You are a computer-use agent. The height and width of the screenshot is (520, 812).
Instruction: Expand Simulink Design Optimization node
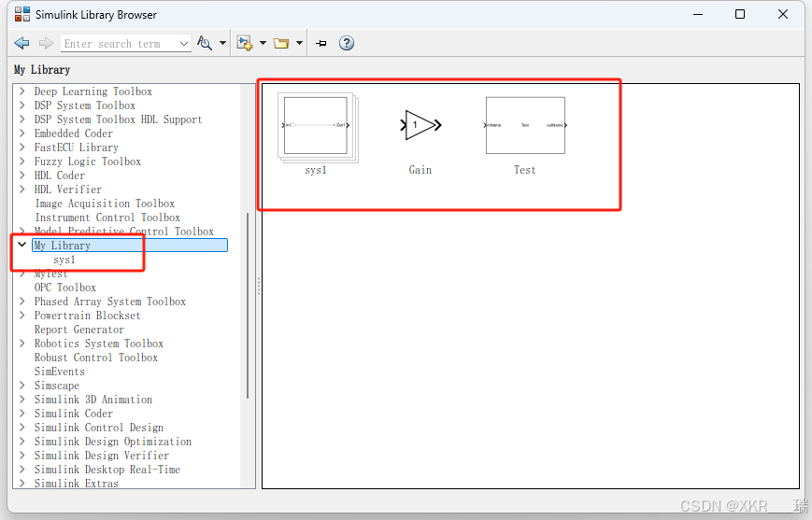pyautogui.click(x=21, y=441)
